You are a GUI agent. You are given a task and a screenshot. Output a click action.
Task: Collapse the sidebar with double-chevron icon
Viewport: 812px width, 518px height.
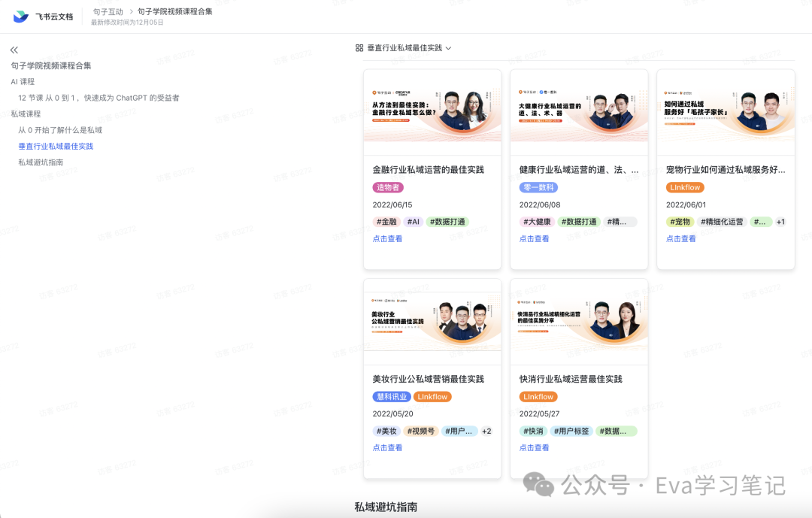(x=14, y=50)
